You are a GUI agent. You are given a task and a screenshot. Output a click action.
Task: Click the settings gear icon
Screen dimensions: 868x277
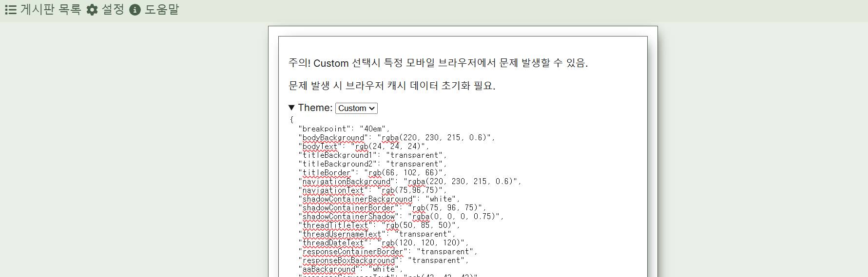[92, 10]
